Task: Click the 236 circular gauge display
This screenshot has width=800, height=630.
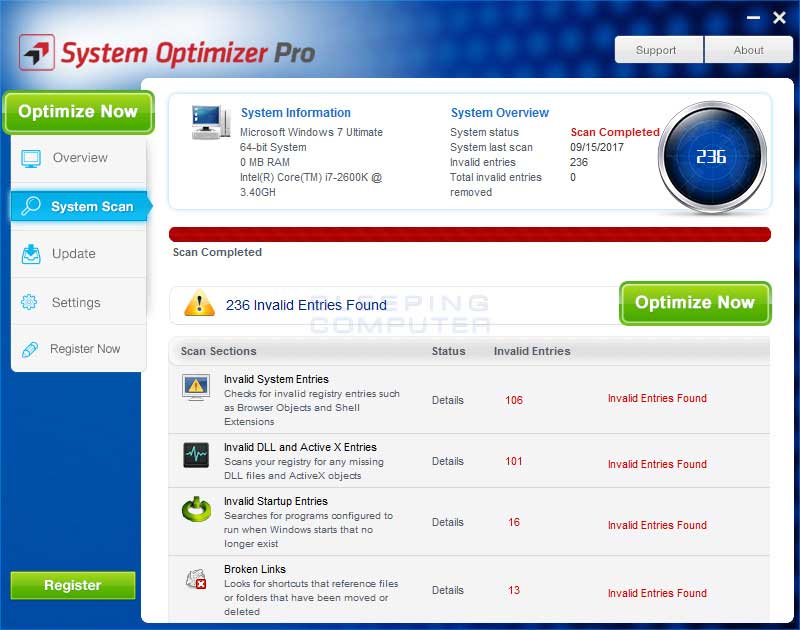Action: coord(712,156)
